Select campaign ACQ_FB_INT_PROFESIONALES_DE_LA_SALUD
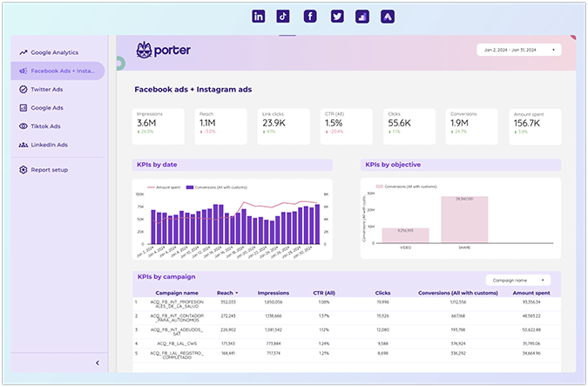 (177, 304)
